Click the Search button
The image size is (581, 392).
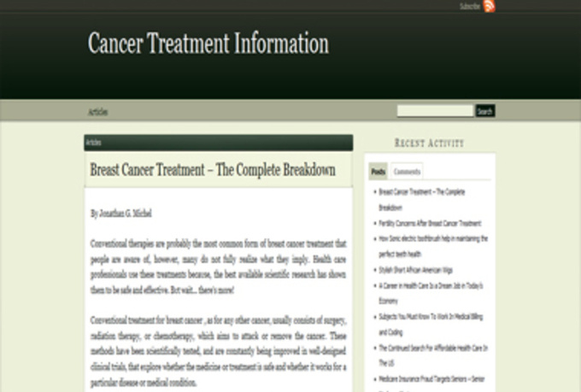(485, 111)
